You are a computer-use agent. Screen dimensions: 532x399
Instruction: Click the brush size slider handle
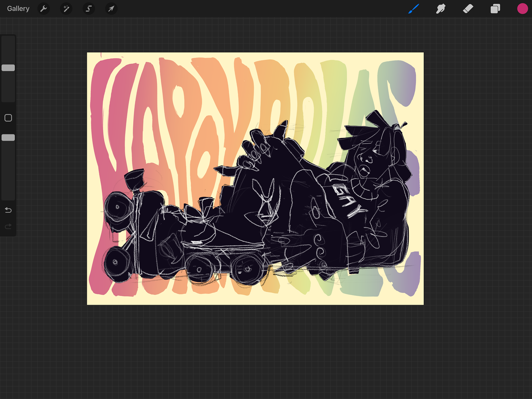point(8,68)
